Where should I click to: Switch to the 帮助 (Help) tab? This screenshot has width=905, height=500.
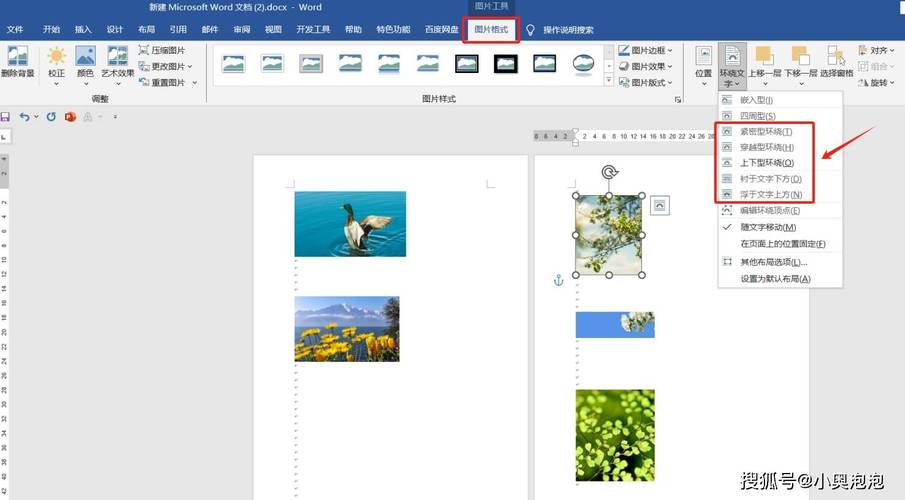pos(353,29)
